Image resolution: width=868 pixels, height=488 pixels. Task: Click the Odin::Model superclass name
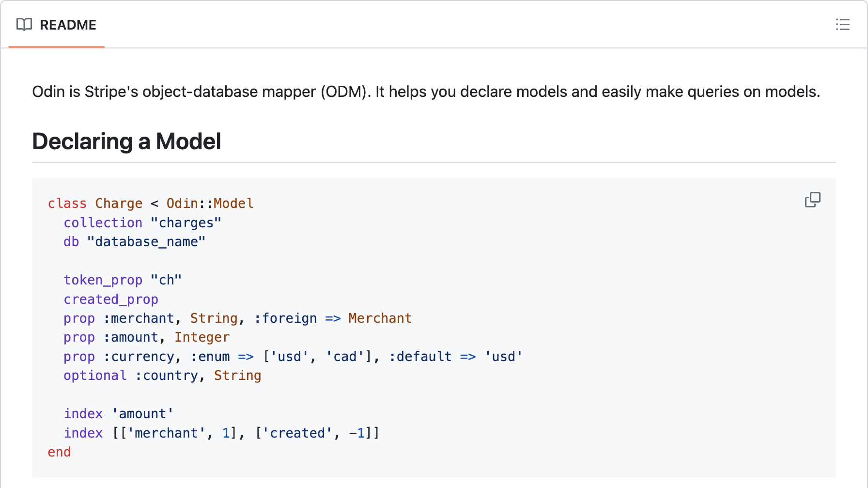[210, 204]
